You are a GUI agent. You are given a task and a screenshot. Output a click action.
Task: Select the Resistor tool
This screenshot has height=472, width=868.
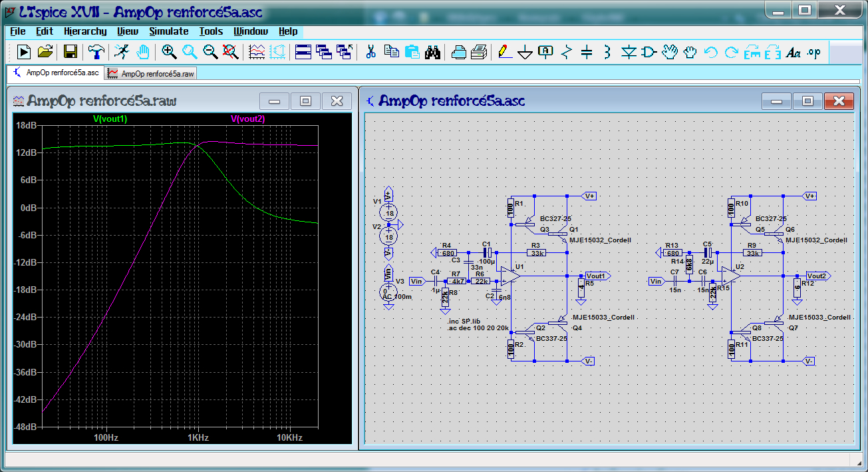566,52
